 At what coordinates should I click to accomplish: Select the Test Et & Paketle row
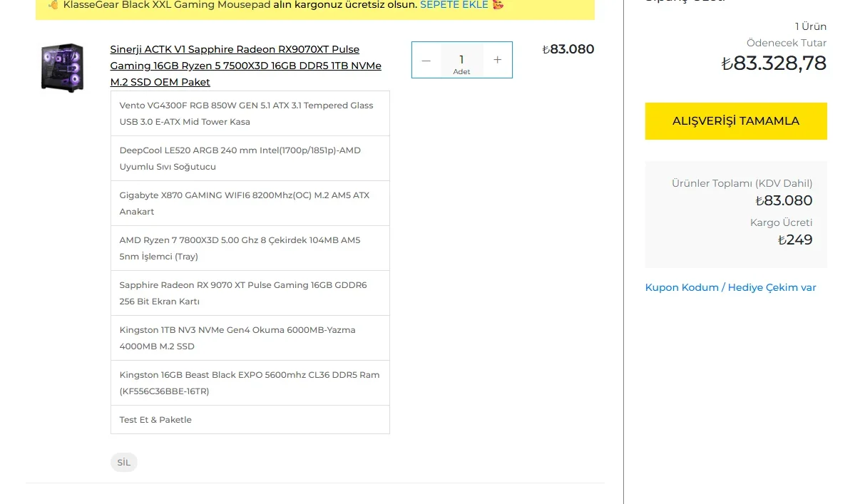[250, 420]
